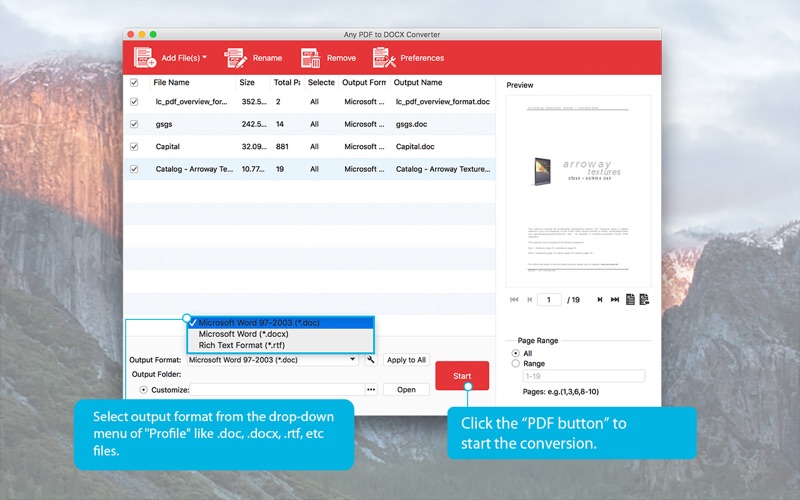Click the Output Name column header
This screenshot has height=500, width=800.
(x=417, y=82)
